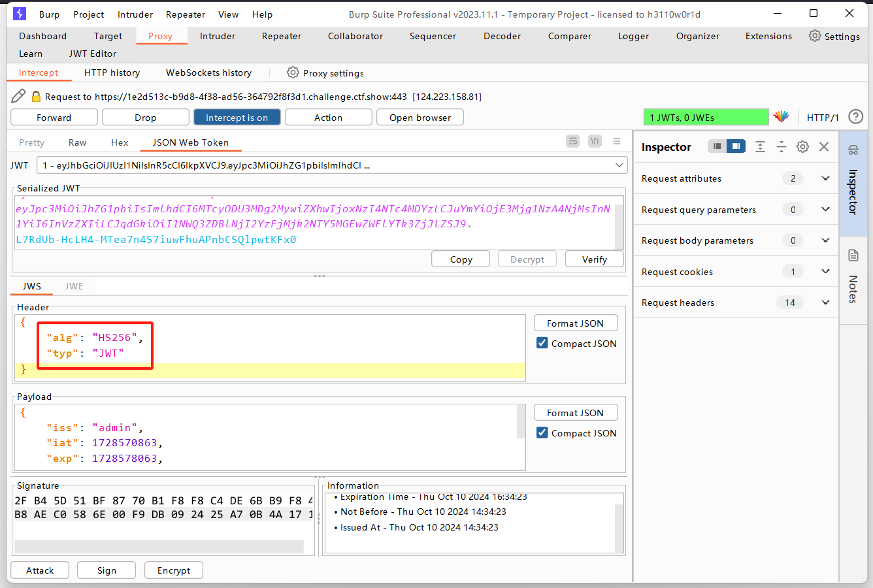The width and height of the screenshot is (873, 588).
Task: Click the show non-printable characters \n icon
Action: click(x=595, y=141)
